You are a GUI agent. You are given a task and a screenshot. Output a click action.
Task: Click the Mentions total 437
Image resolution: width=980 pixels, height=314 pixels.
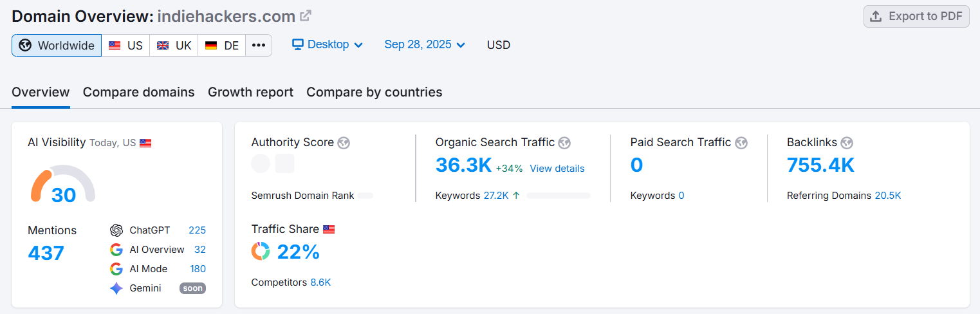pos(46,253)
